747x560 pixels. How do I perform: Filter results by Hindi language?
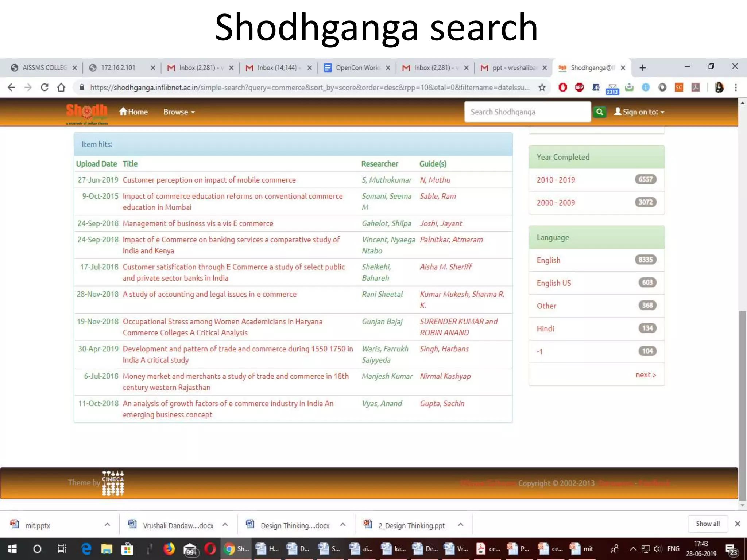point(545,329)
